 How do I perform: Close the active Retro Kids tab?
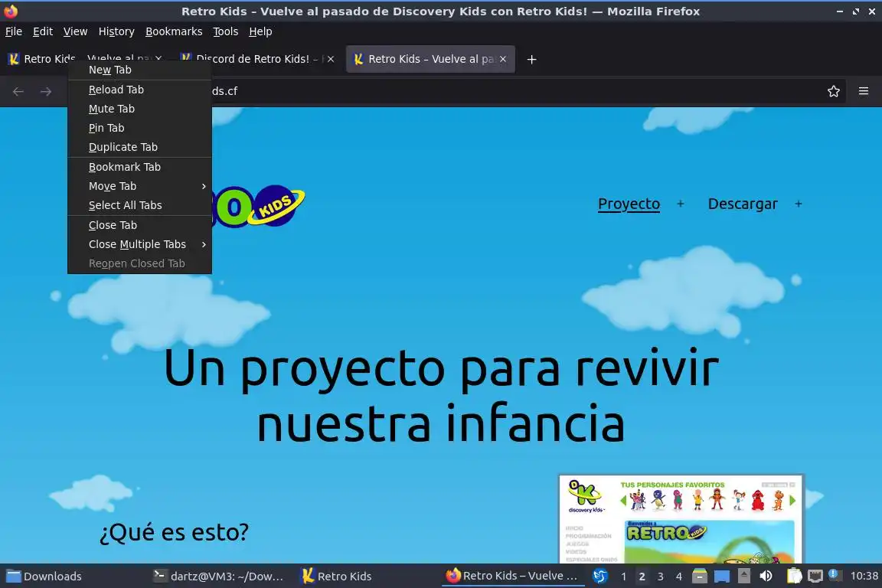(x=503, y=59)
